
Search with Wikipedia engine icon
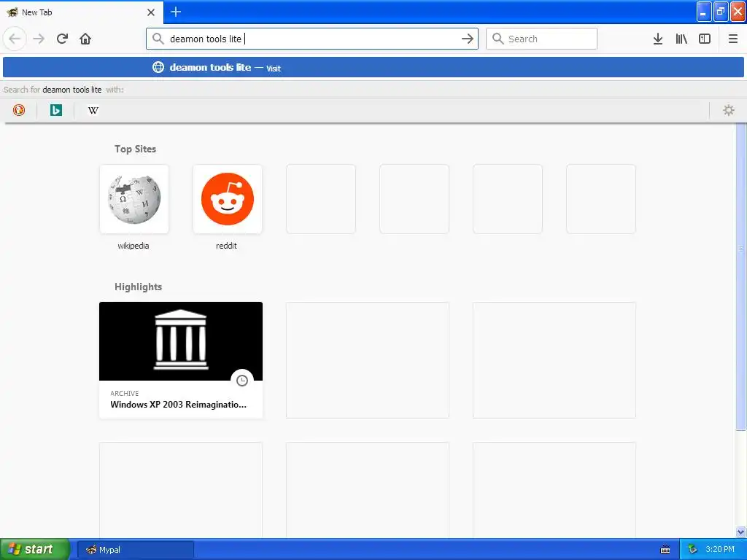tap(93, 111)
